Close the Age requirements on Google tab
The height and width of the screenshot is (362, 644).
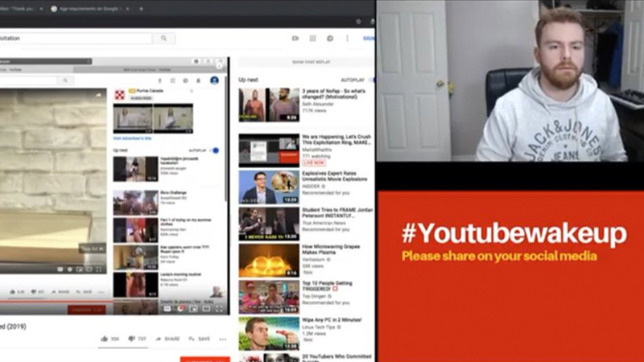127,9
